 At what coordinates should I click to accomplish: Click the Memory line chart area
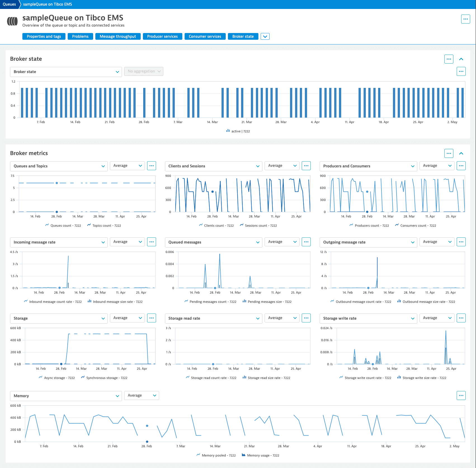click(245, 423)
